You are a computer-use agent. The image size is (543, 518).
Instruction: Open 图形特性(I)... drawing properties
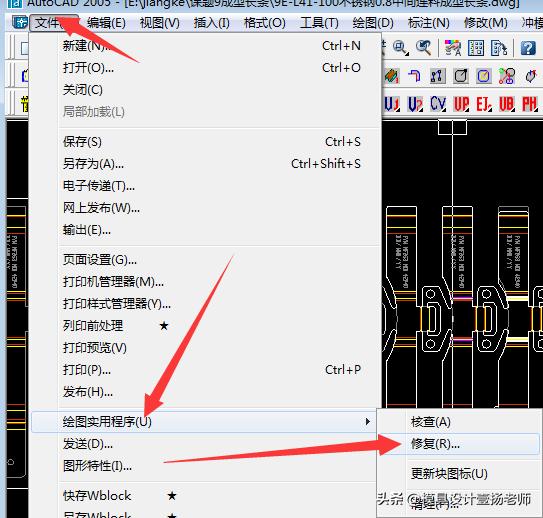(x=204, y=466)
